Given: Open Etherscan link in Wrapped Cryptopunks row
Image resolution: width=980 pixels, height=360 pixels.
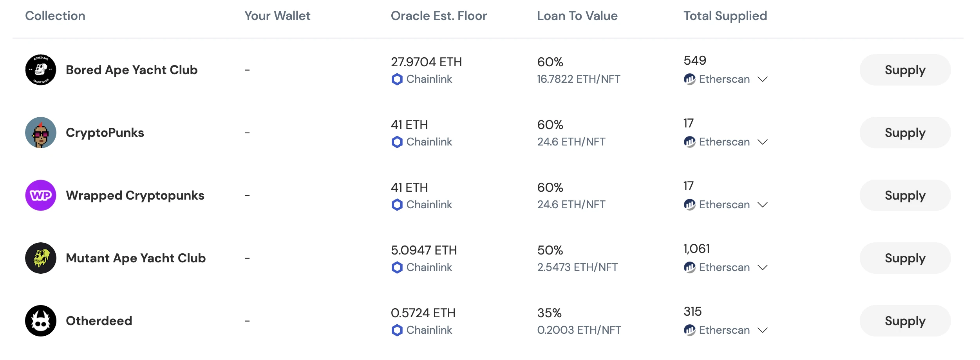Looking at the screenshot, I should (724, 205).
